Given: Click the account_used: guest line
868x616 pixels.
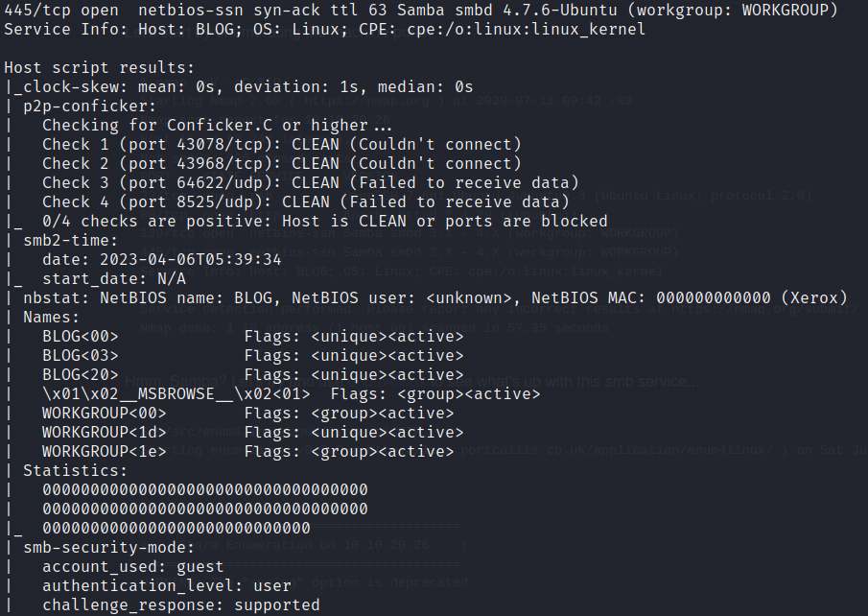Looking at the screenshot, I should coord(133,567).
